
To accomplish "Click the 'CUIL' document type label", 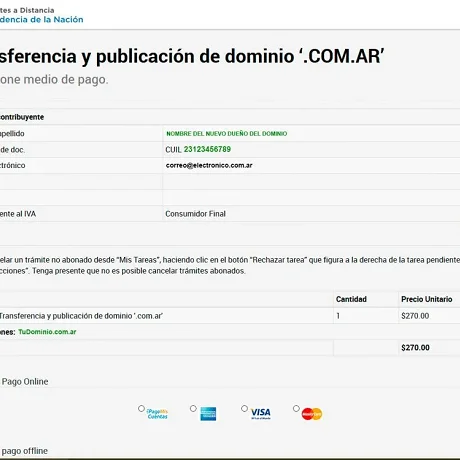I will click(173, 150).
